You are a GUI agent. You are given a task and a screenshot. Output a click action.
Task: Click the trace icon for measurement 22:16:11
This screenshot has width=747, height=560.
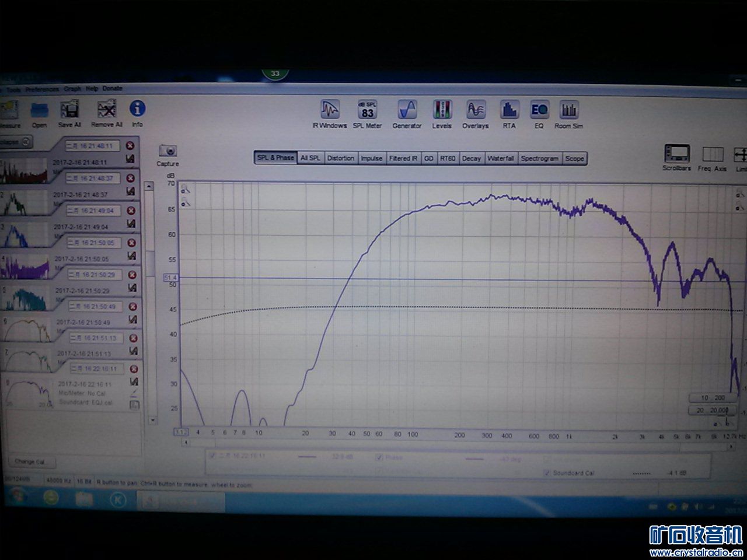point(134,382)
